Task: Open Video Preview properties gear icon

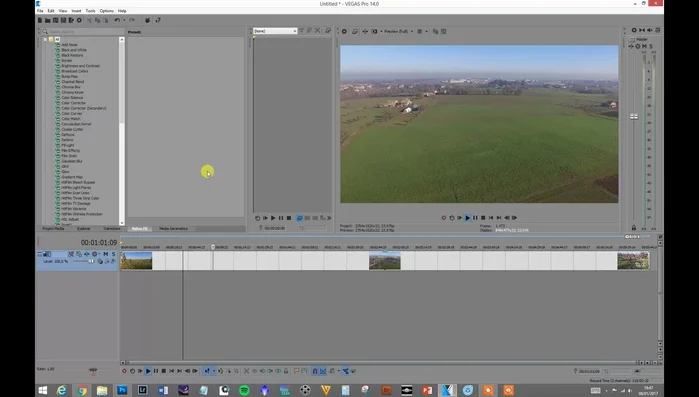Action: tap(345, 31)
